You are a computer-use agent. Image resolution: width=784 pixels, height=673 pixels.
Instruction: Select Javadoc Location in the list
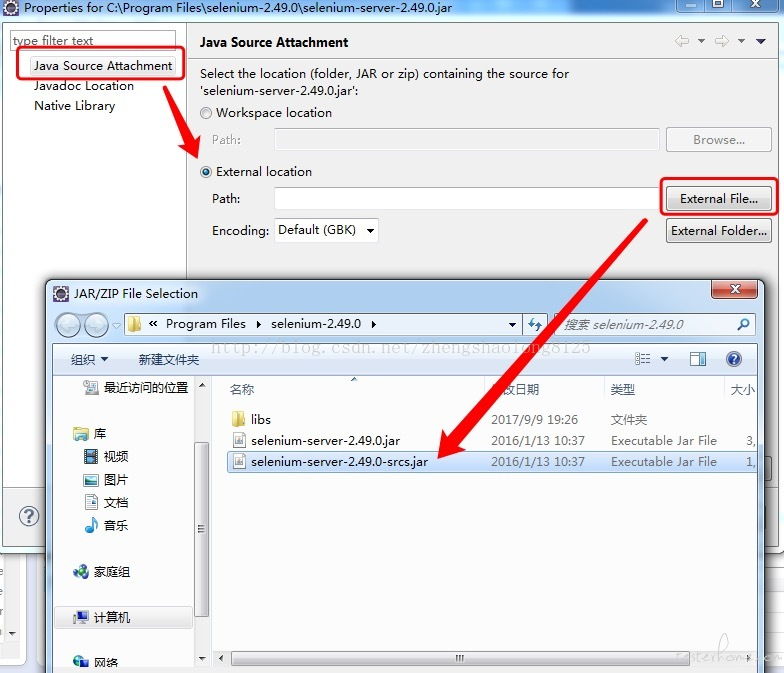[x=84, y=86]
